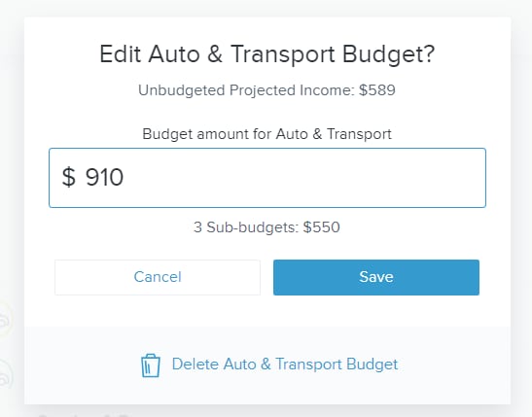Viewport: 532px width, 417px height.
Task: Select the 'Edit Auto & Transport Budget?' heading
Action: [x=267, y=54]
